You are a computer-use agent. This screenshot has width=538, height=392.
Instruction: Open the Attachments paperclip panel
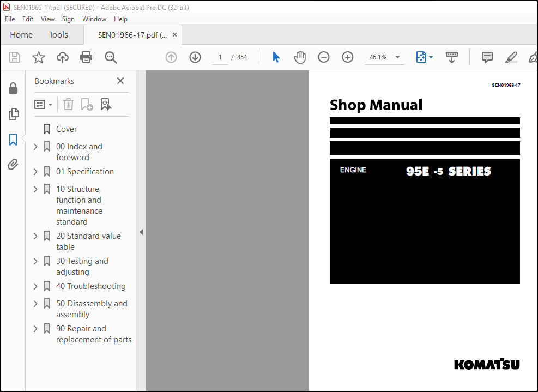tap(13, 165)
